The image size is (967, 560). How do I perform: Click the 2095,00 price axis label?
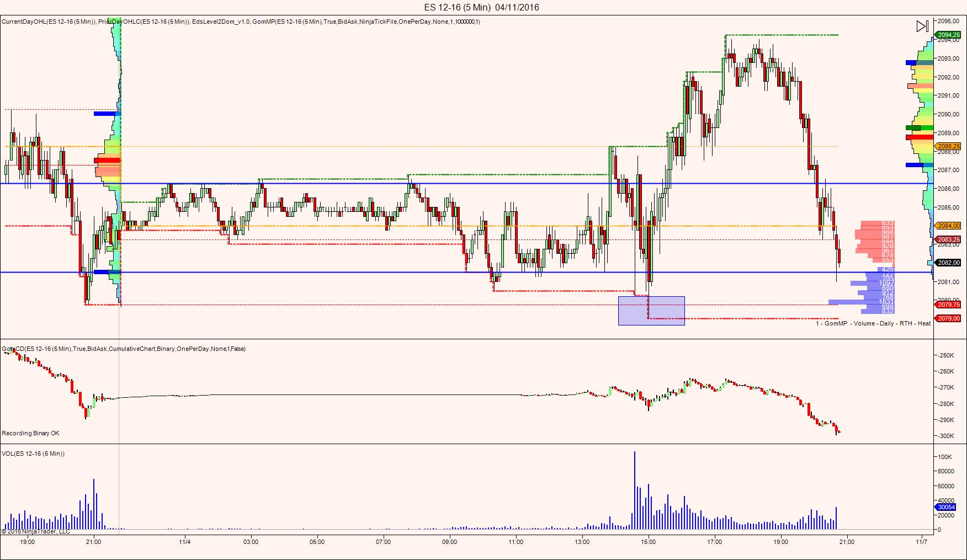(x=948, y=21)
